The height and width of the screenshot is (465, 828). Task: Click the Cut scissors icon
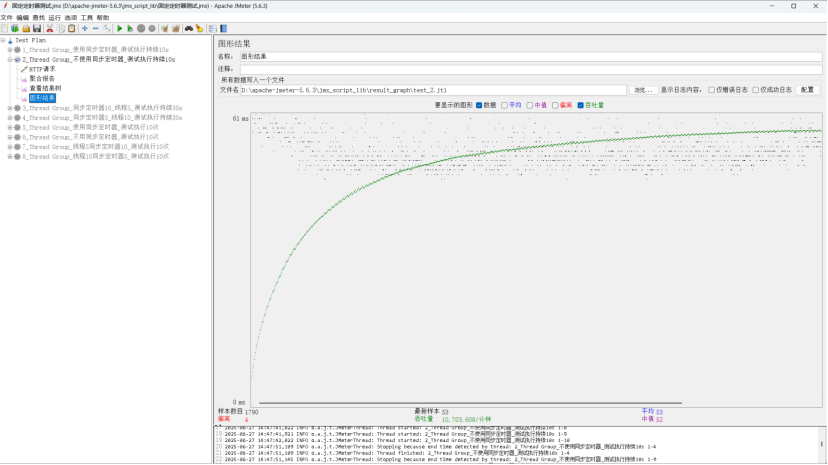[49, 28]
